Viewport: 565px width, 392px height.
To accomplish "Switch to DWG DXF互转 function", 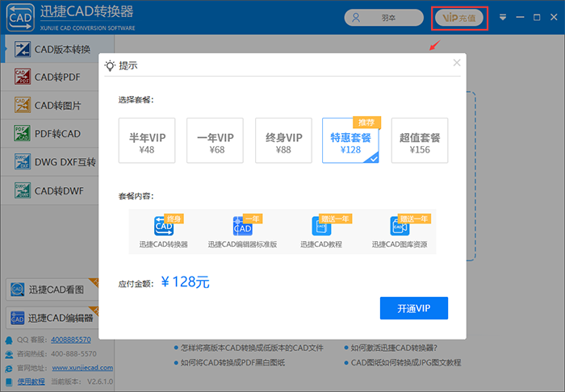I will (x=50, y=162).
